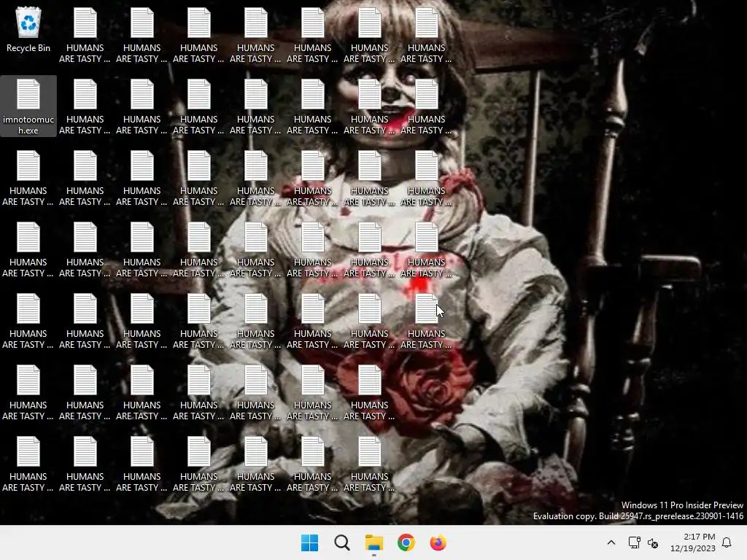Viewport: 747px width, 560px height.
Task: Select the Recycle Bin desktop icon
Action: (28, 29)
